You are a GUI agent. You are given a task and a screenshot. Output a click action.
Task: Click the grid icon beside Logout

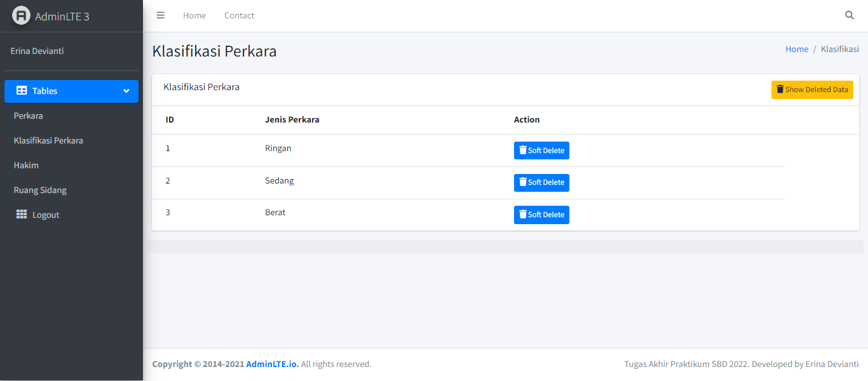pyautogui.click(x=21, y=214)
